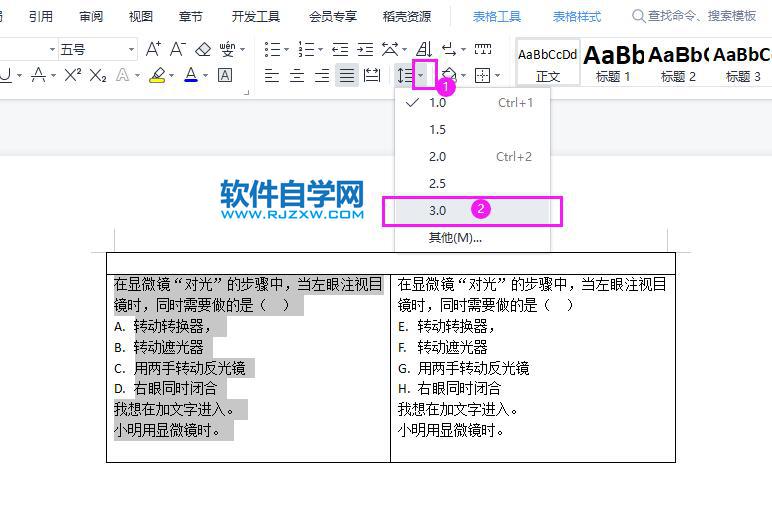Align text right

click(x=322, y=75)
